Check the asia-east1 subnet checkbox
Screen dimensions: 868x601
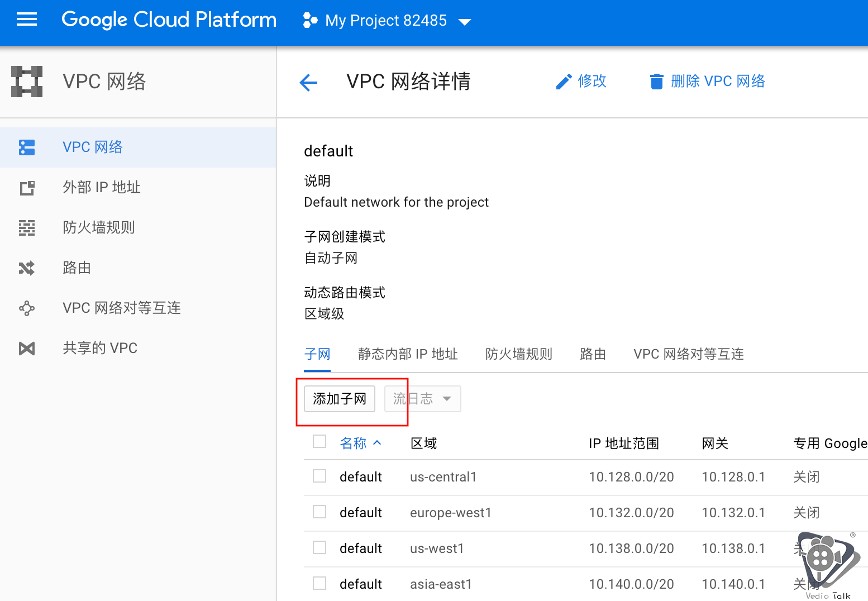(319, 583)
